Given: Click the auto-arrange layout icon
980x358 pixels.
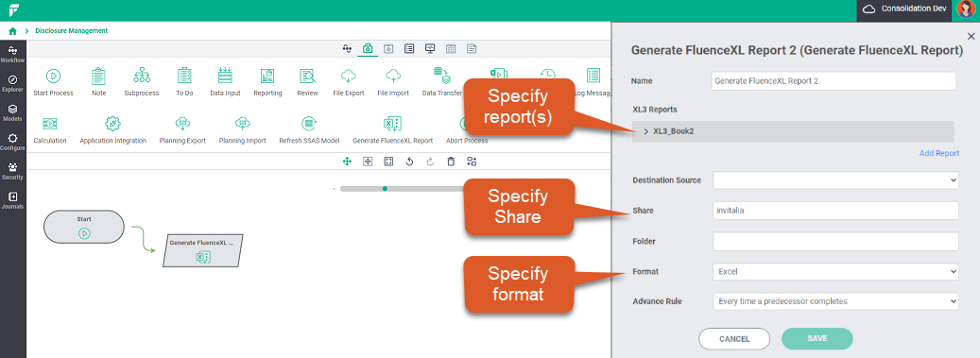Looking at the screenshot, I should pos(472,162).
